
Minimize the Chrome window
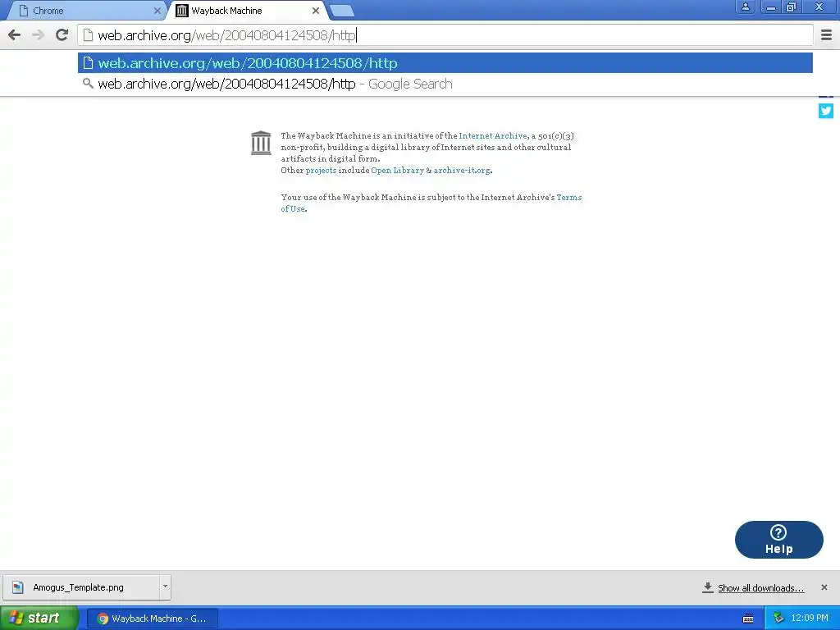(771, 7)
